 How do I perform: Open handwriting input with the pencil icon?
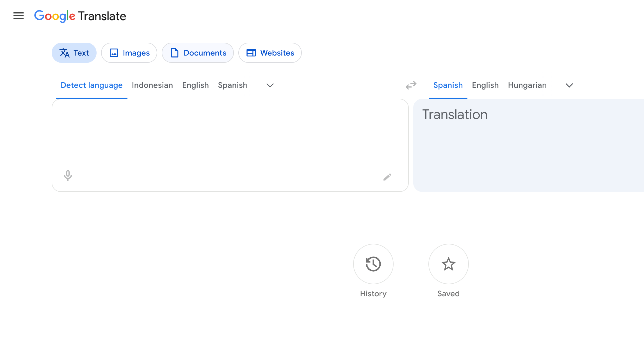coord(387,177)
